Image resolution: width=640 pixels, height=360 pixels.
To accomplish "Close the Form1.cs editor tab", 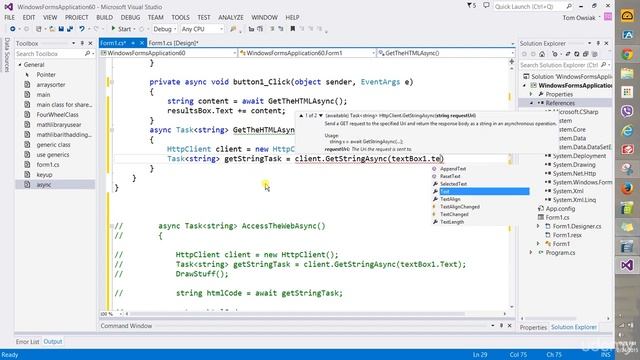I will tap(142, 43).
